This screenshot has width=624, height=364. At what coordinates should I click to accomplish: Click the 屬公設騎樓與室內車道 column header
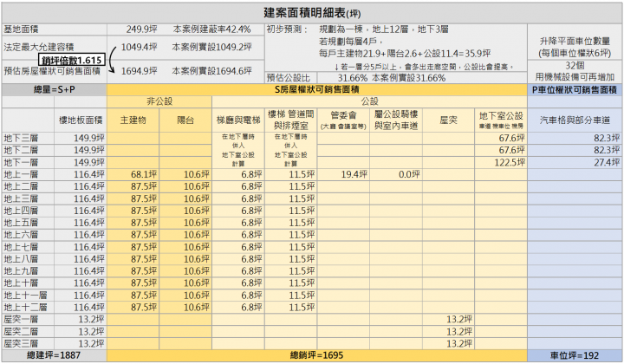pyautogui.click(x=396, y=120)
